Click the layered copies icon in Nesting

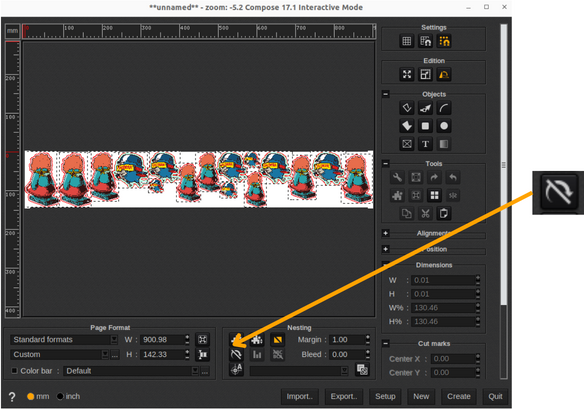[362, 370]
